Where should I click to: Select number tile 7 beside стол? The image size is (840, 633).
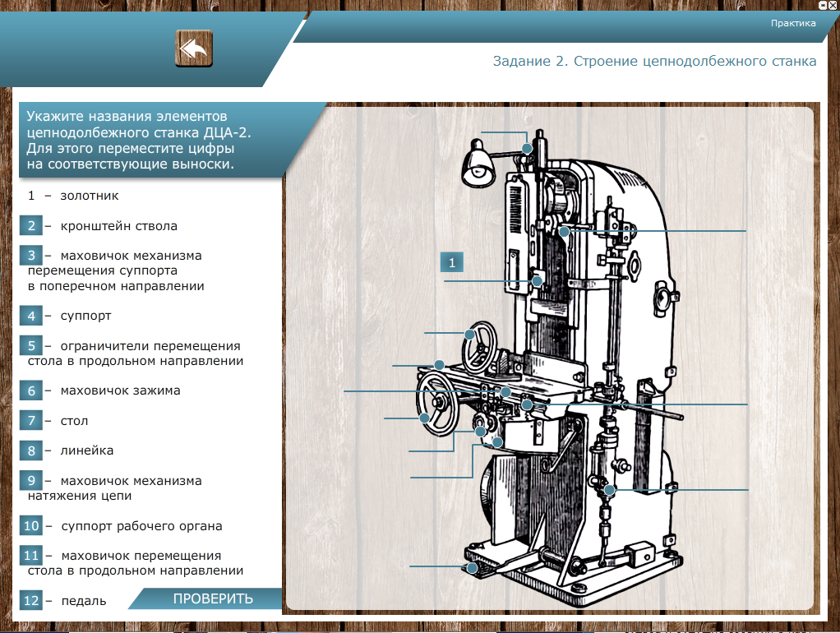tap(31, 421)
